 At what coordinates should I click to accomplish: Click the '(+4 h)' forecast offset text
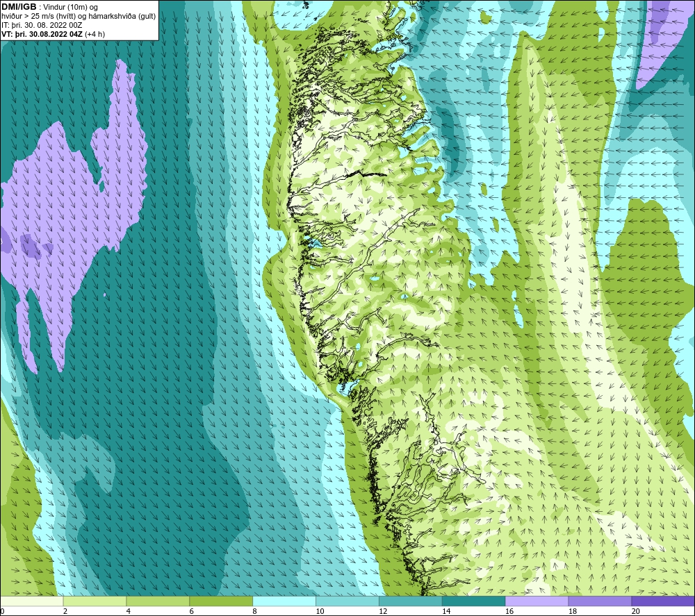95,34
